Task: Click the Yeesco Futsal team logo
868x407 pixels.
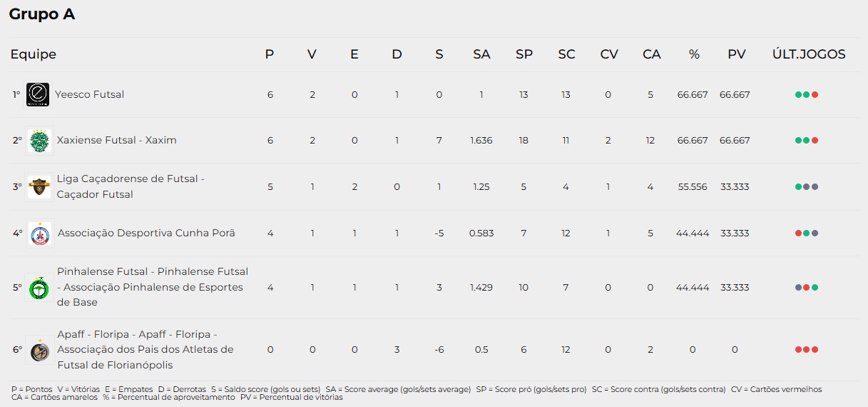Action: (38, 94)
